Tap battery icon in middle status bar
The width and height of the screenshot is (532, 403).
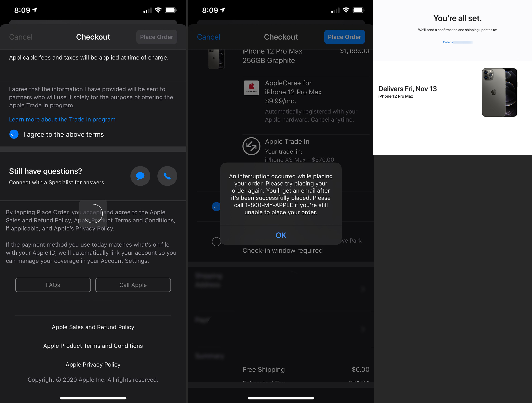[358, 10]
